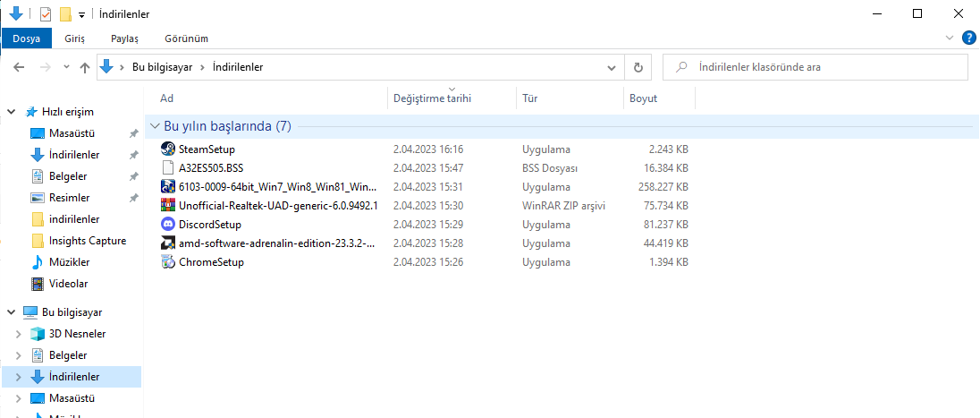Click the Masaüstü icon in Hızlı erişim
The height and width of the screenshot is (418, 980).
click(x=38, y=133)
